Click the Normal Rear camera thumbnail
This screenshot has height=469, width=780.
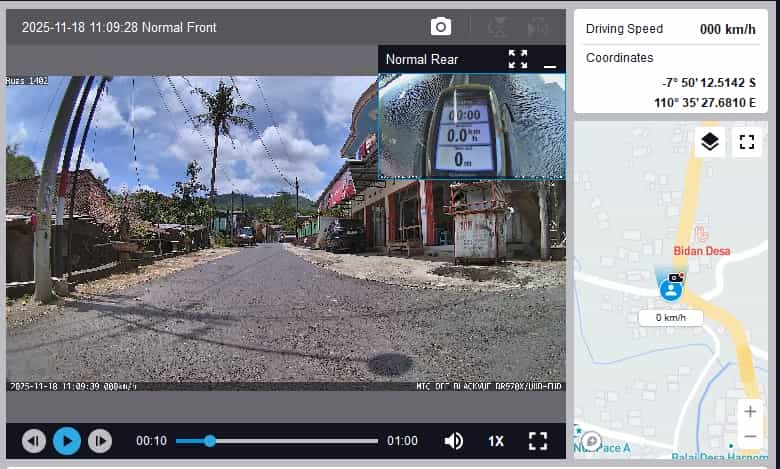point(471,126)
